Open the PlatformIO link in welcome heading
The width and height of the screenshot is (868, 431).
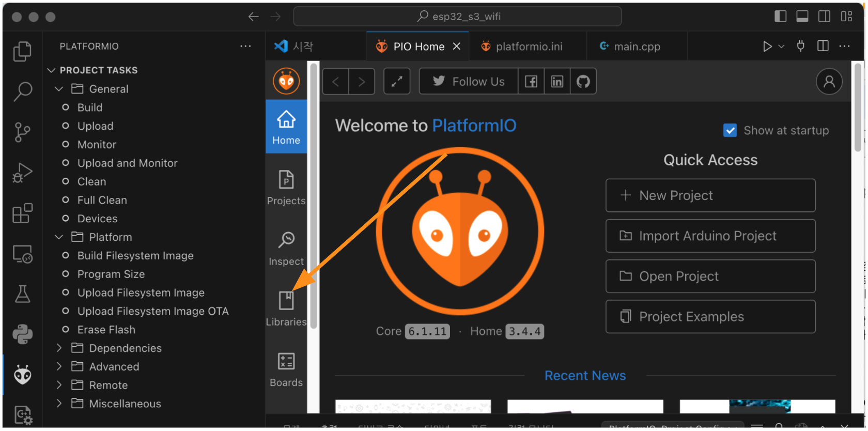click(474, 126)
